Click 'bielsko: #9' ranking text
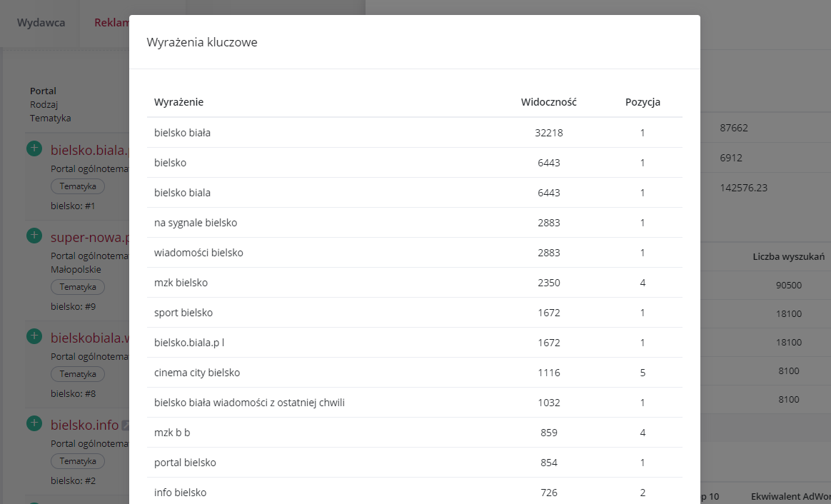This screenshot has width=831, height=504. (73, 306)
